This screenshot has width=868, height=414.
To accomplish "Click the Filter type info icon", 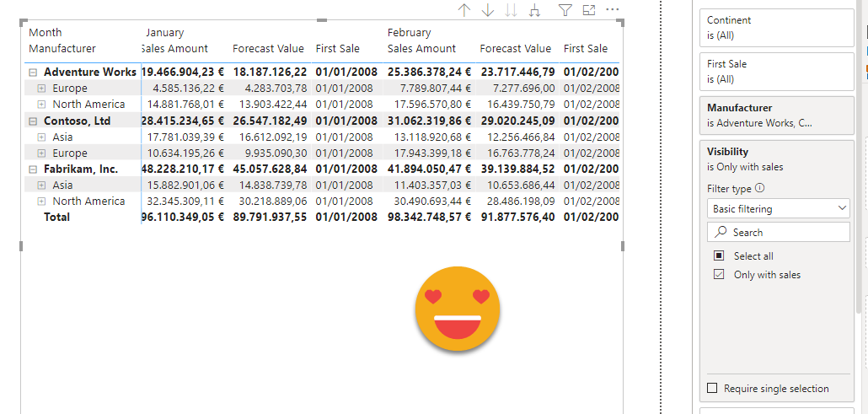I will pos(760,189).
